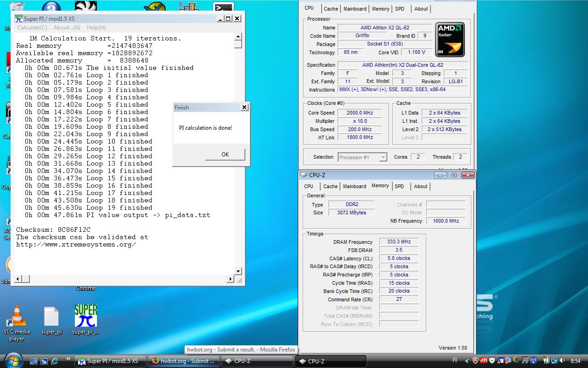Click the battery power tray icon
Image resolution: width=588 pixels, height=368 pixels.
click(x=546, y=360)
